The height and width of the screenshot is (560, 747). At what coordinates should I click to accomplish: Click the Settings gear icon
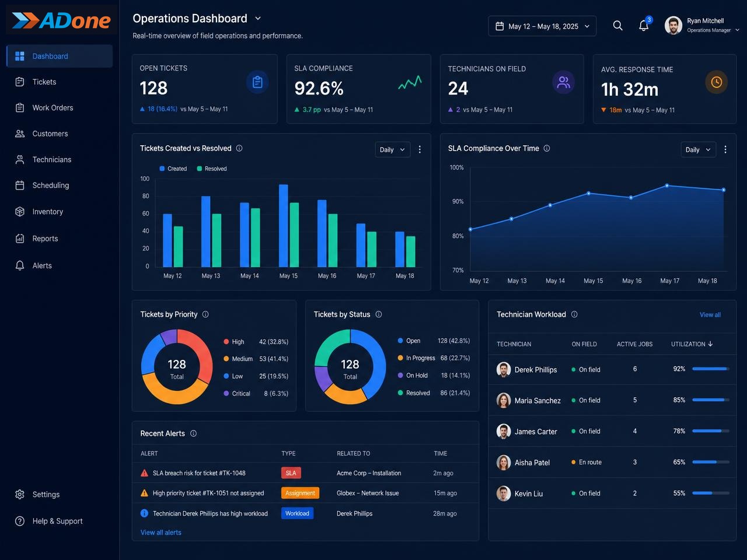pyautogui.click(x=20, y=494)
